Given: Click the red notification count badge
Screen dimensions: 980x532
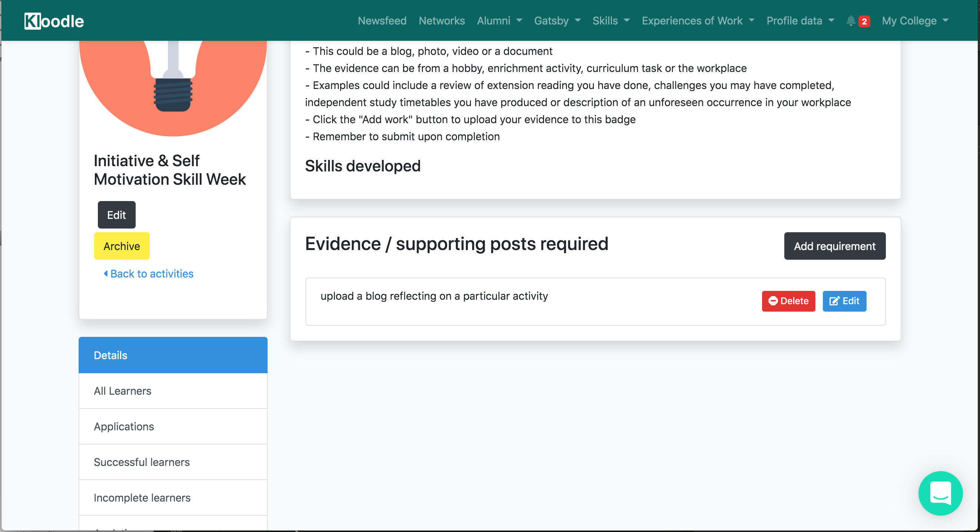Looking at the screenshot, I should 864,21.
